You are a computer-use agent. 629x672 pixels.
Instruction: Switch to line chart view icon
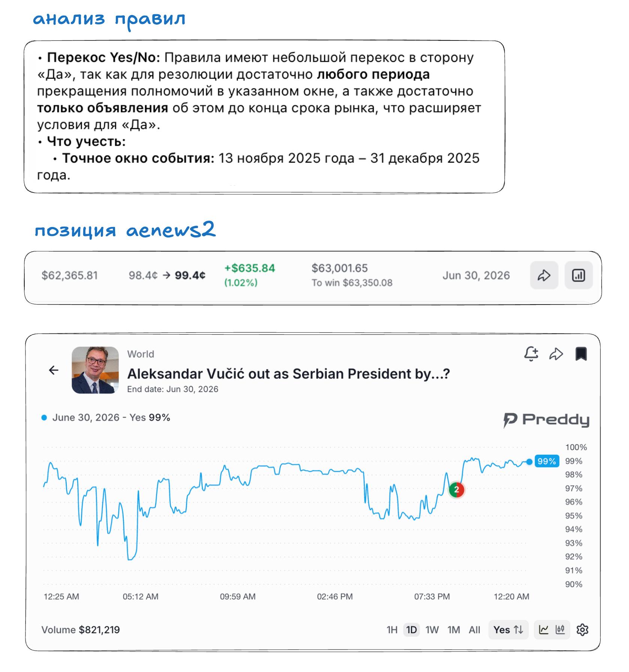[x=544, y=630]
